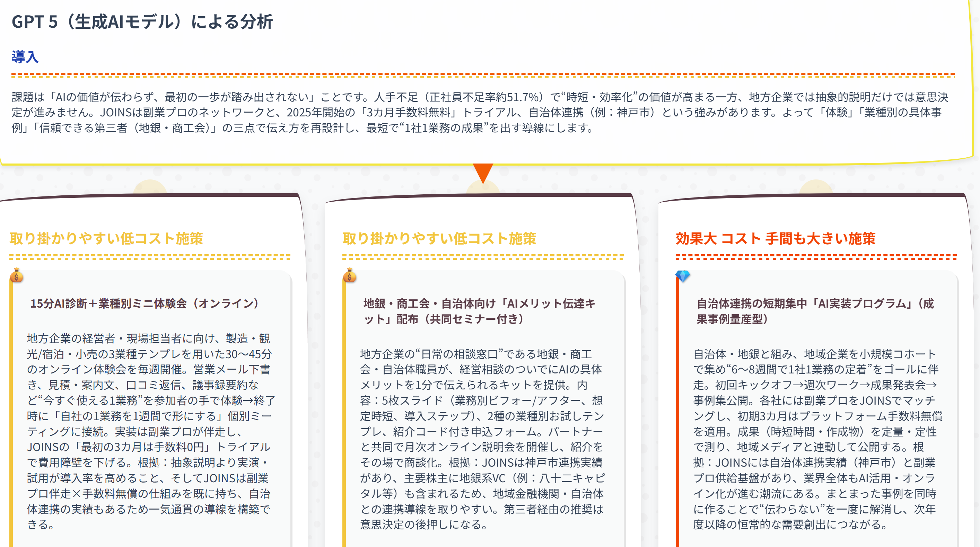The image size is (980, 547).
Task: Select the blue 導入 section heading
Action: (x=25, y=57)
